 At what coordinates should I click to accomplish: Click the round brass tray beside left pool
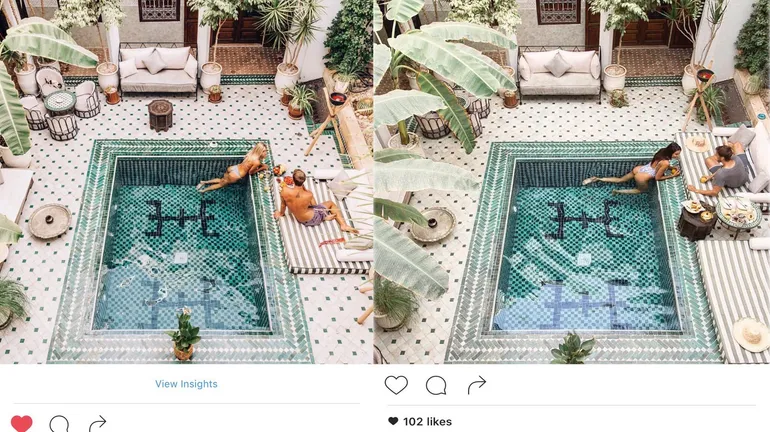pyautogui.click(x=50, y=221)
